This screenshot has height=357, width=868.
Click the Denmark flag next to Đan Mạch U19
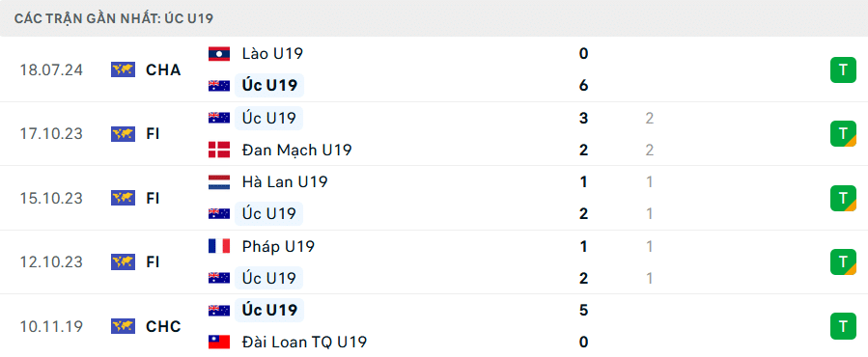pos(219,150)
